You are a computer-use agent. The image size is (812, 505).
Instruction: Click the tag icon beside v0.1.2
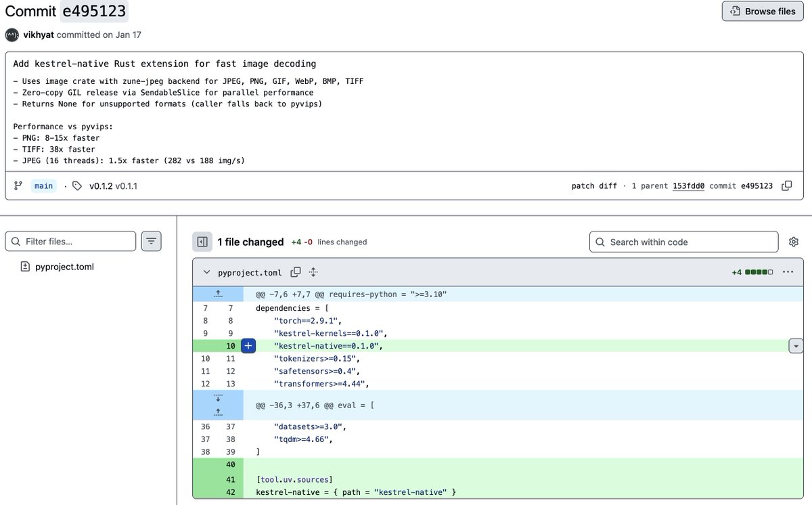(77, 185)
